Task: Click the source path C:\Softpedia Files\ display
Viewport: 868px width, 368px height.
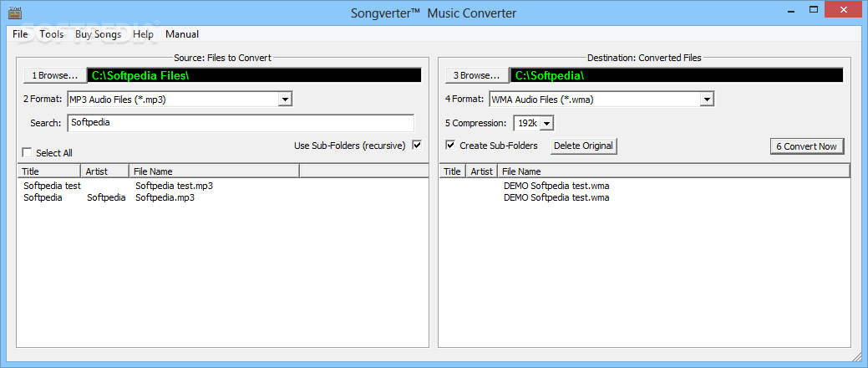Action: (254, 75)
